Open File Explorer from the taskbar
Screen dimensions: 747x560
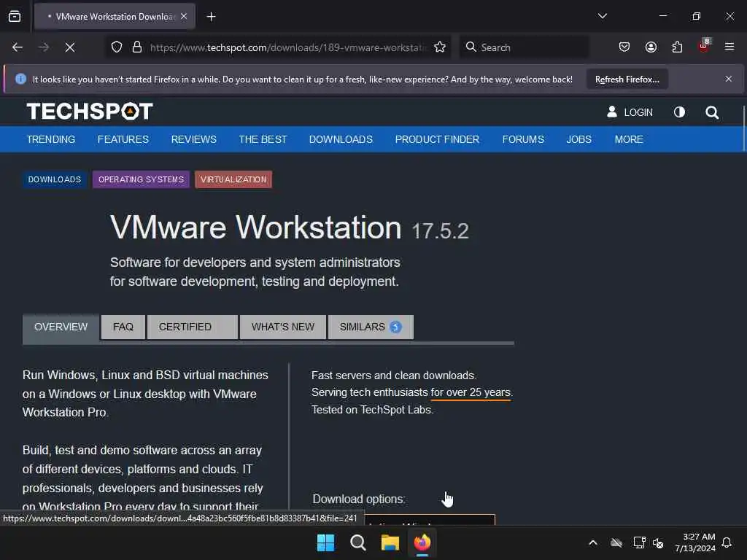tap(390, 542)
